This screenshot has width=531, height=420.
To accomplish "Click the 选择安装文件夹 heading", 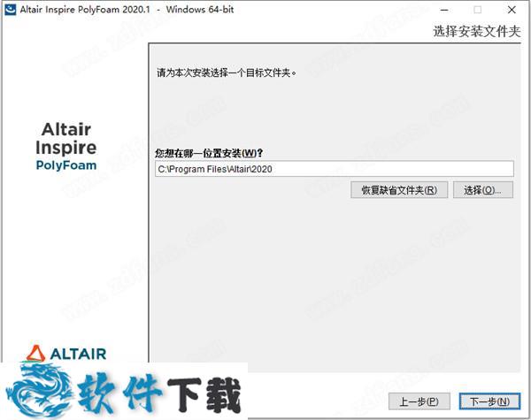I will pyautogui.click(x=476, y=32).
